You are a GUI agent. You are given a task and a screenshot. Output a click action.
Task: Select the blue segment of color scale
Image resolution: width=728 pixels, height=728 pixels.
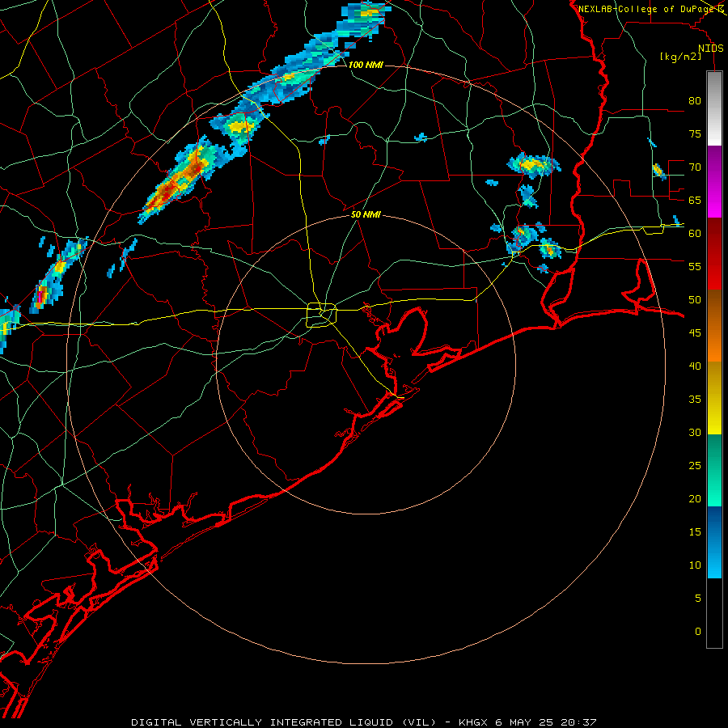714,542
